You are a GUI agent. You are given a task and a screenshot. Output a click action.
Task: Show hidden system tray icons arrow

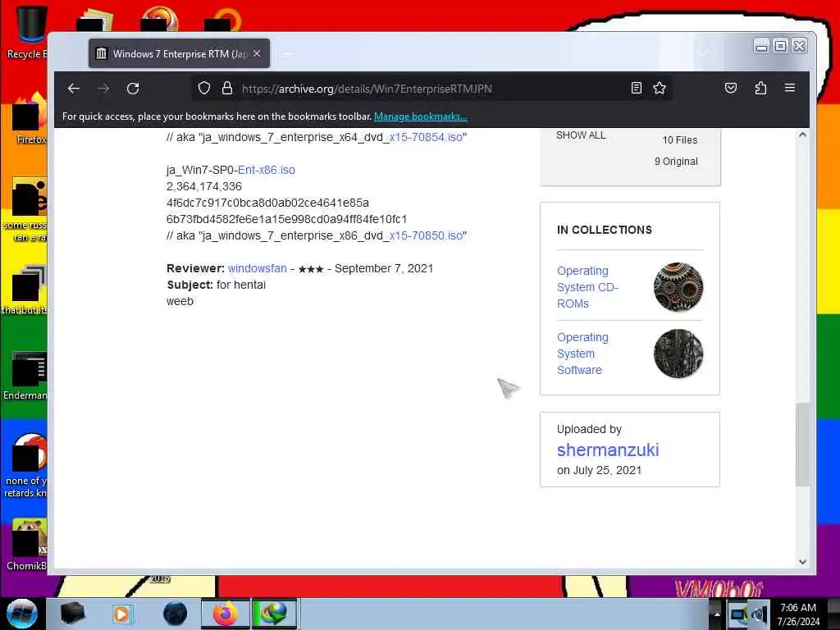pos(716,614)
